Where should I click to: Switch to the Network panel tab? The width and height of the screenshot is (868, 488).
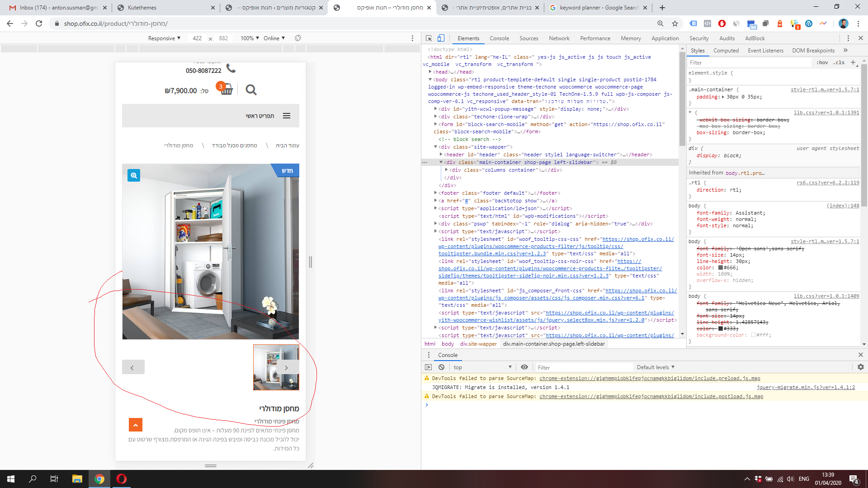[x=559, y=38]
